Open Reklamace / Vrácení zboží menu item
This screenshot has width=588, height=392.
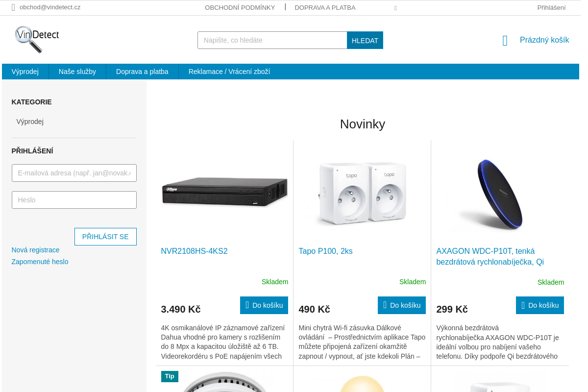click(x=229, y=72)
